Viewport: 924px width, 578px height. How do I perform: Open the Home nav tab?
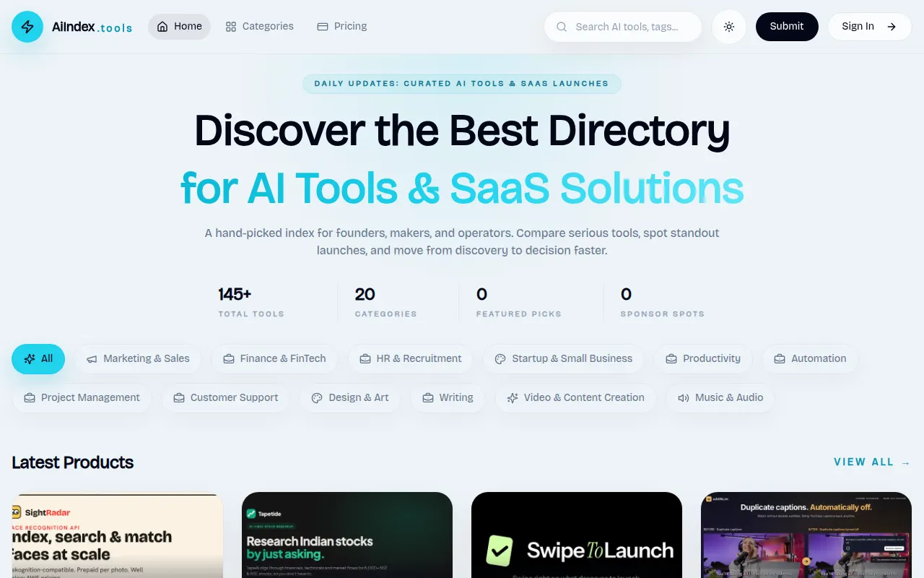[x=179, y=27]
